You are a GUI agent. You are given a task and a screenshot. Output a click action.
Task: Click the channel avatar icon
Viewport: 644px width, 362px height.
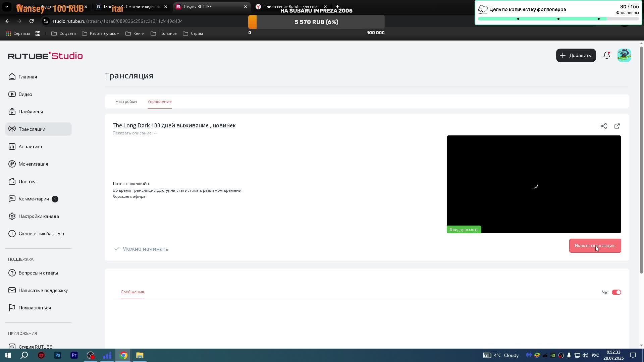624,55
